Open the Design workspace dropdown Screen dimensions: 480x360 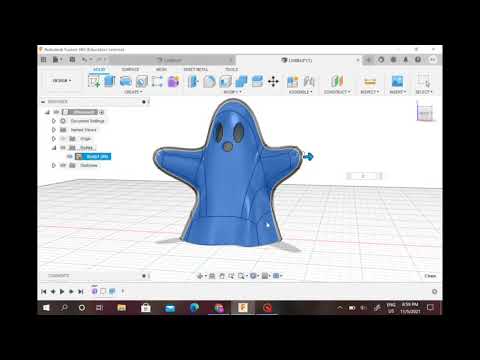coord(62,81)
